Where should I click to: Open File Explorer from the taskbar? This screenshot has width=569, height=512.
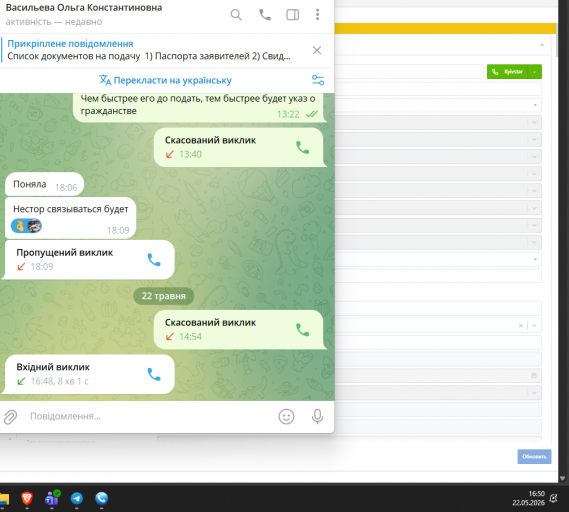pyautogui.click(x=4, y=499)
